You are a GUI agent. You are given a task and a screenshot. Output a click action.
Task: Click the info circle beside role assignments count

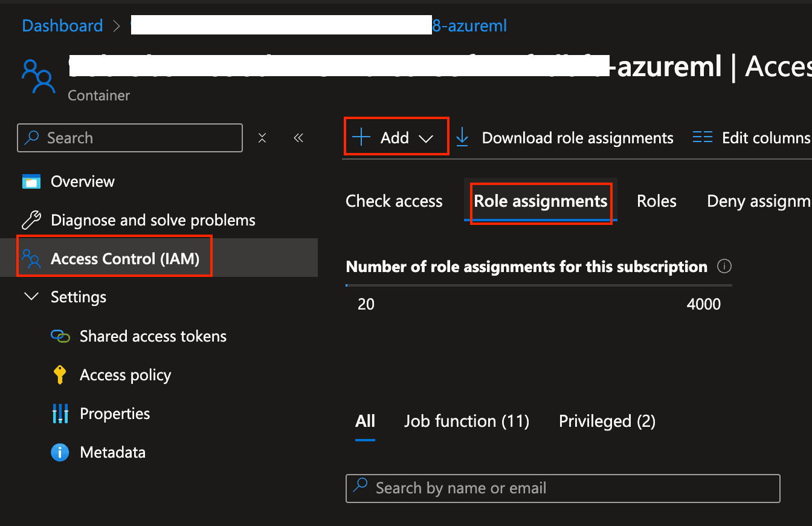[x=724, y=266]
